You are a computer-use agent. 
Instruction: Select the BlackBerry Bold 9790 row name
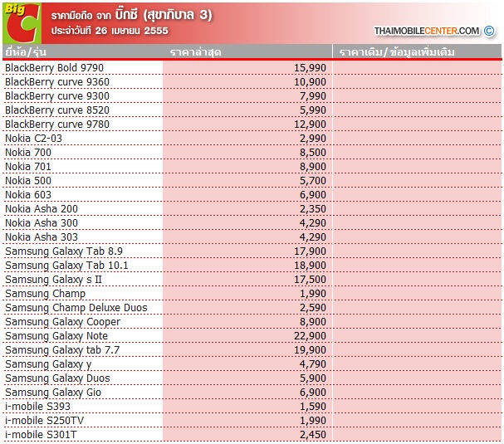54,68
